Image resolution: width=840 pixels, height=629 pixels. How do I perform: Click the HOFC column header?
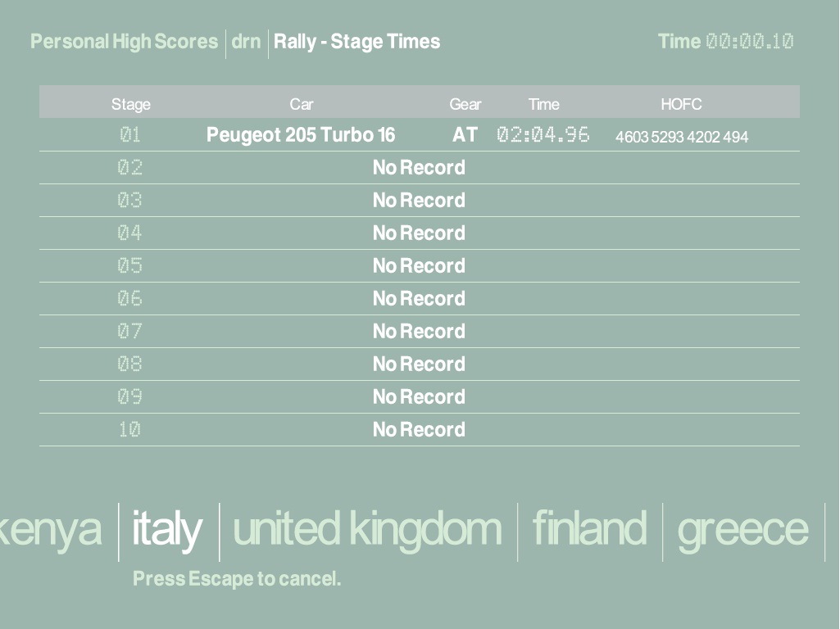[x=682, y=104]
